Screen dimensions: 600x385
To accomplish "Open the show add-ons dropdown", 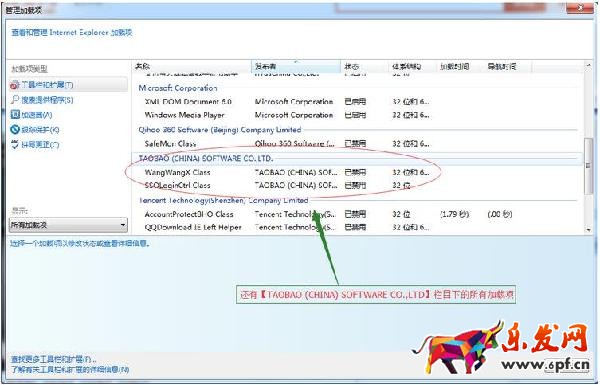I will coord(68,225).
